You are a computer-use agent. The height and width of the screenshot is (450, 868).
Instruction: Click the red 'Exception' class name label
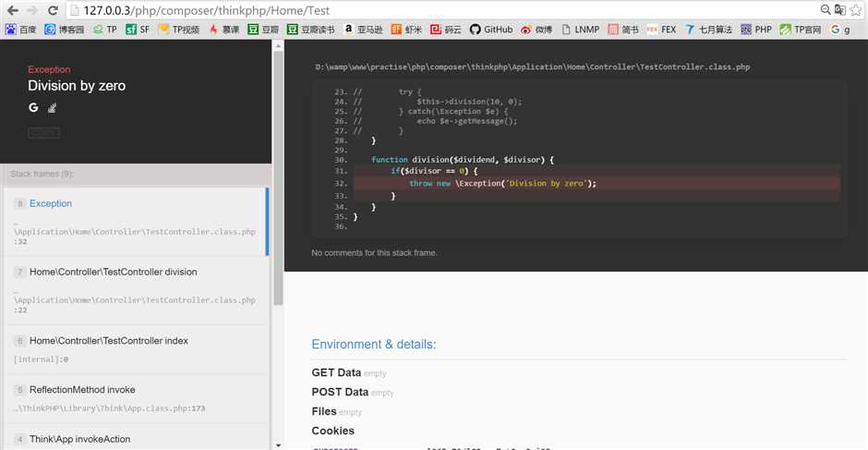49,69
